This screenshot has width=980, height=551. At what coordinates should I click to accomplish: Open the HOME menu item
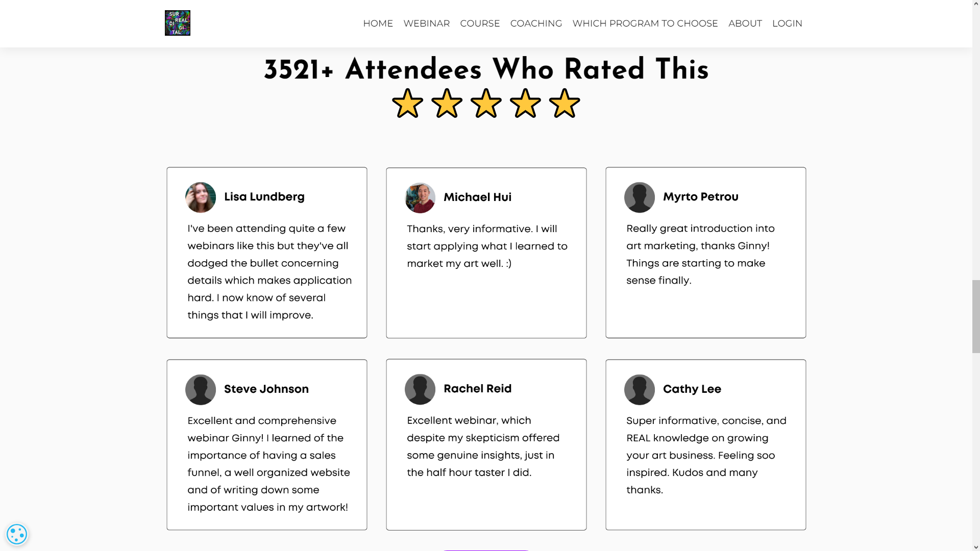point(378,23)
